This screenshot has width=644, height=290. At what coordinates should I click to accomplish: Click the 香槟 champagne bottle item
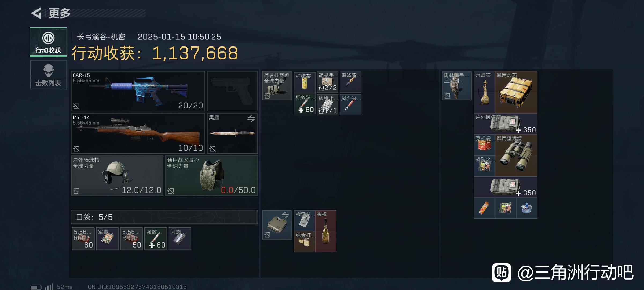point(325,231)
